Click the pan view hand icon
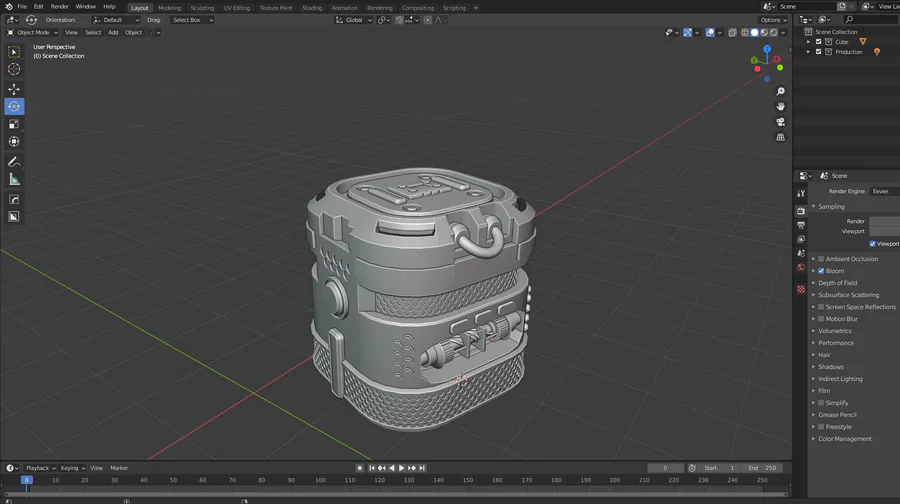 (781, 107)
